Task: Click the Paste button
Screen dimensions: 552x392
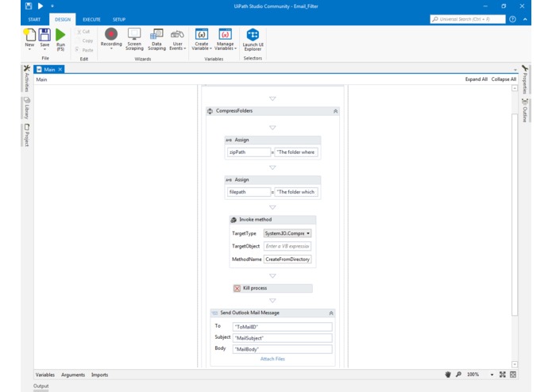Action: [84, 50]
